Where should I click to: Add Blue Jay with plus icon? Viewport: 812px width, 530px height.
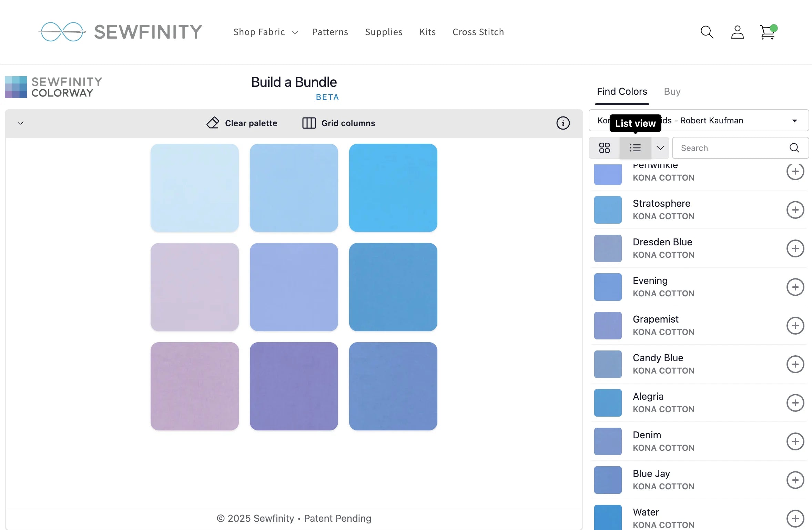[x=795, y=480]
